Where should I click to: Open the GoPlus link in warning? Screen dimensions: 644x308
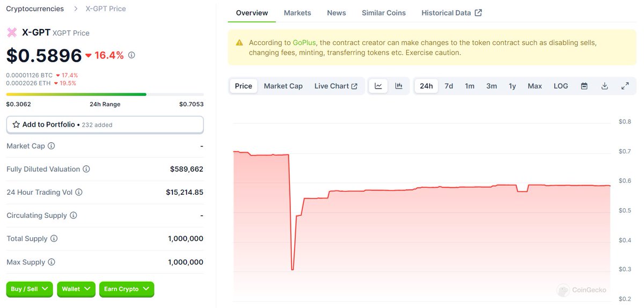click(x=305, y=42)
